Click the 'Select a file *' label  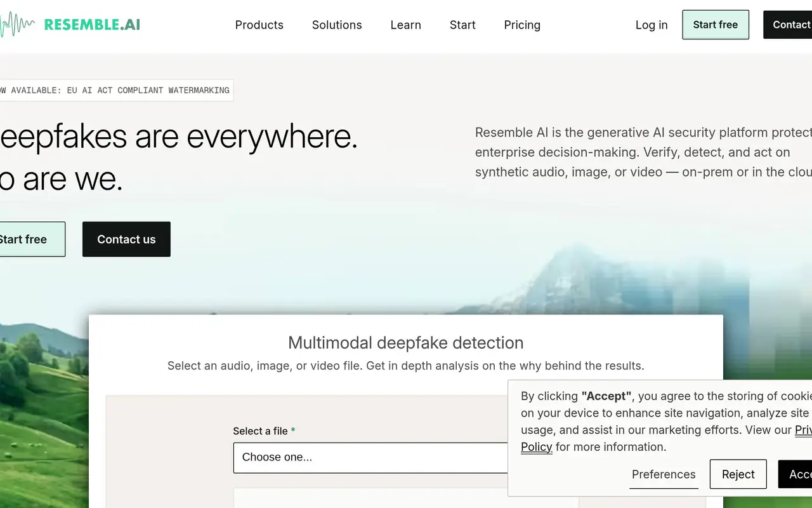click(x=264, y=431)
